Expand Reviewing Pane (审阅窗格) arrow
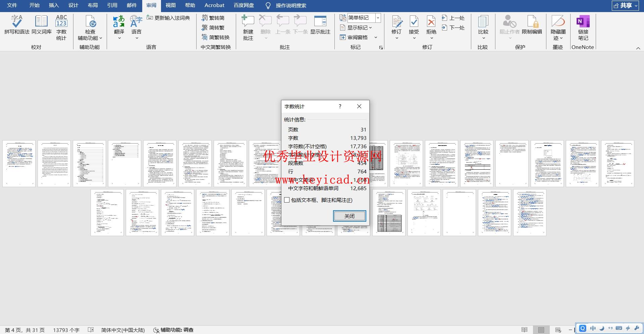This screenshot has height=334, width=644. point(376,37)
